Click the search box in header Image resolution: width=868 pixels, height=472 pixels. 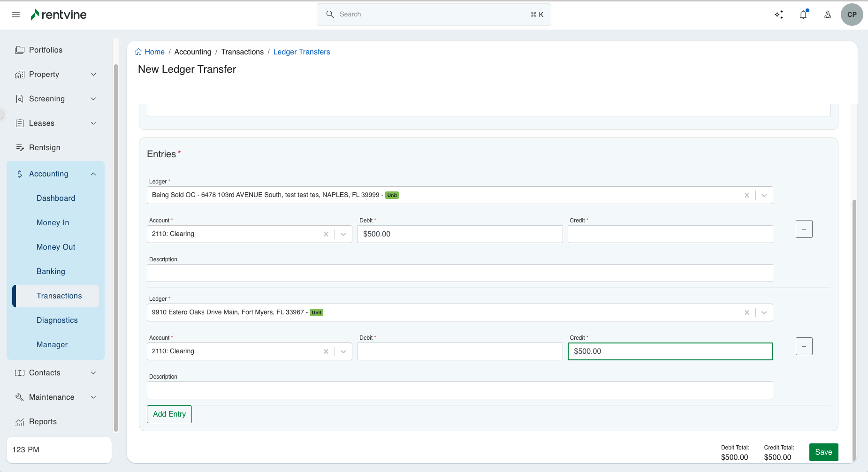pos(434,15)
